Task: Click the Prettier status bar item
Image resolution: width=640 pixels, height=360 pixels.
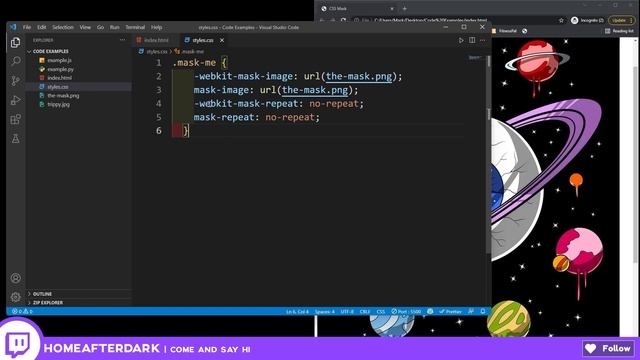Action: [450, 311]
